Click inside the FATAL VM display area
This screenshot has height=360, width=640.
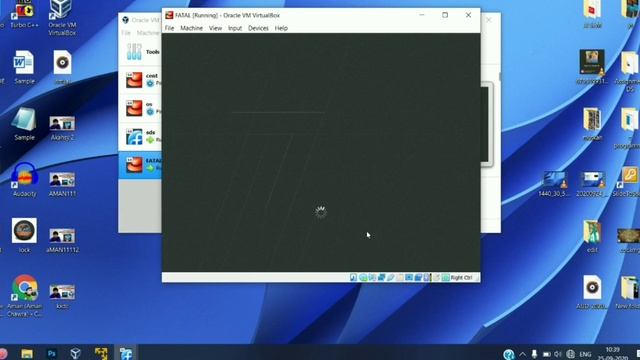(321, 152)
